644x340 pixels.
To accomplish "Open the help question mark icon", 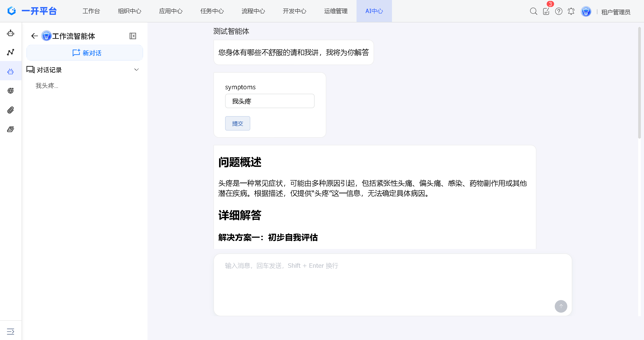I will coord(559,11).
